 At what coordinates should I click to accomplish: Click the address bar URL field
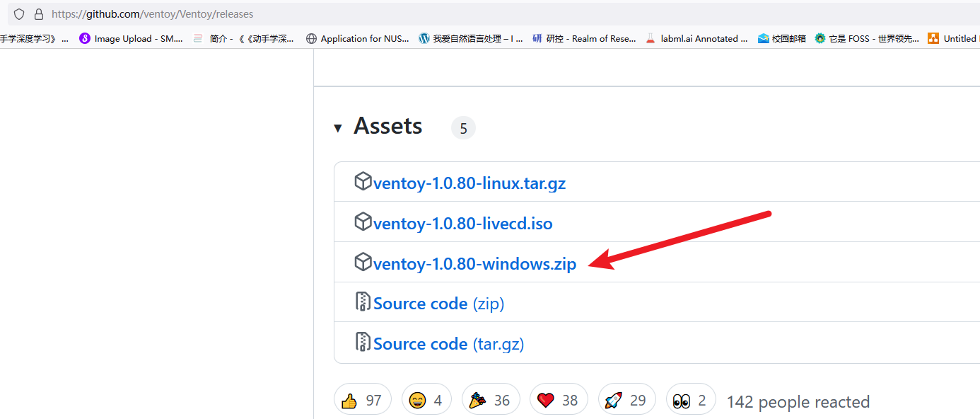(x=495, y=14)
